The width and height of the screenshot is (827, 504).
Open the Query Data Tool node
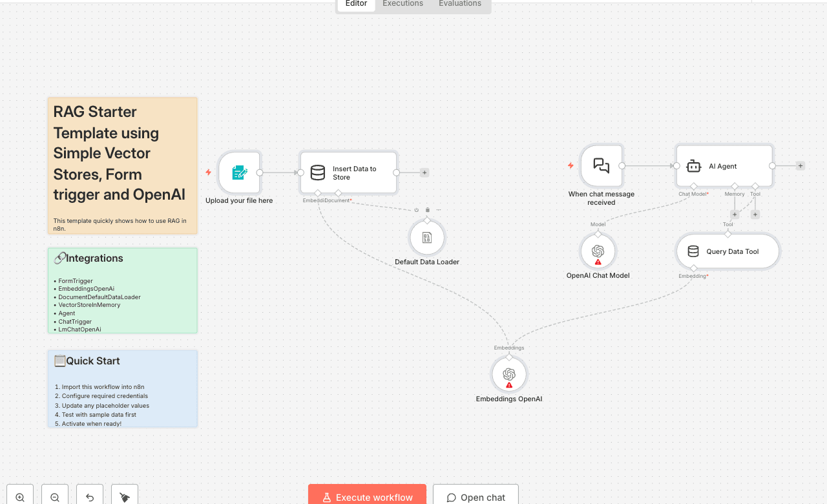(728, 251)
